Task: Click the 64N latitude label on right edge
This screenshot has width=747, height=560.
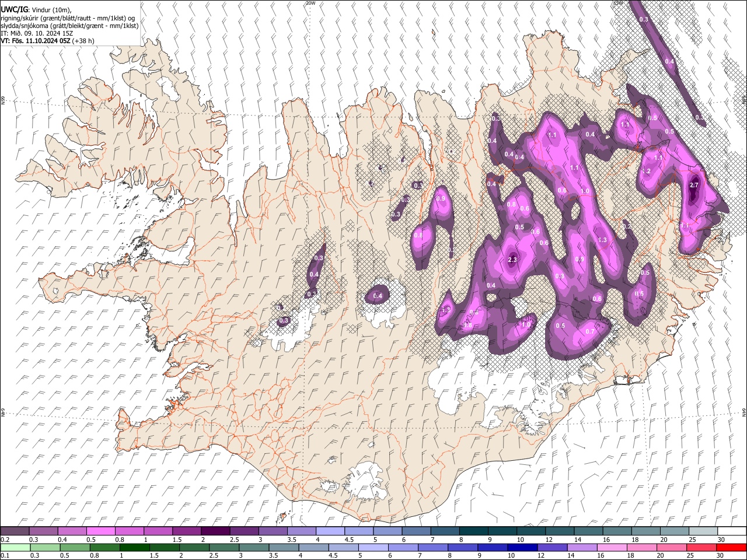Action: pos(744,412)
